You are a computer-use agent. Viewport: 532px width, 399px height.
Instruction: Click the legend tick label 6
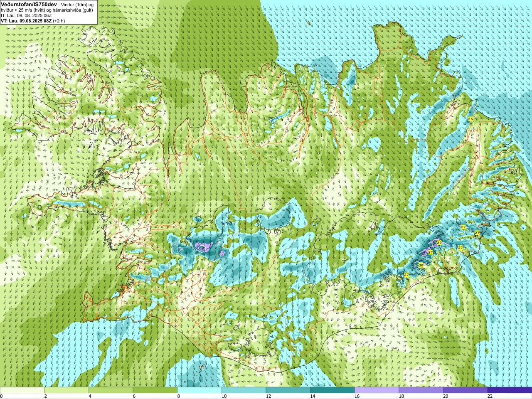(134, 396)
